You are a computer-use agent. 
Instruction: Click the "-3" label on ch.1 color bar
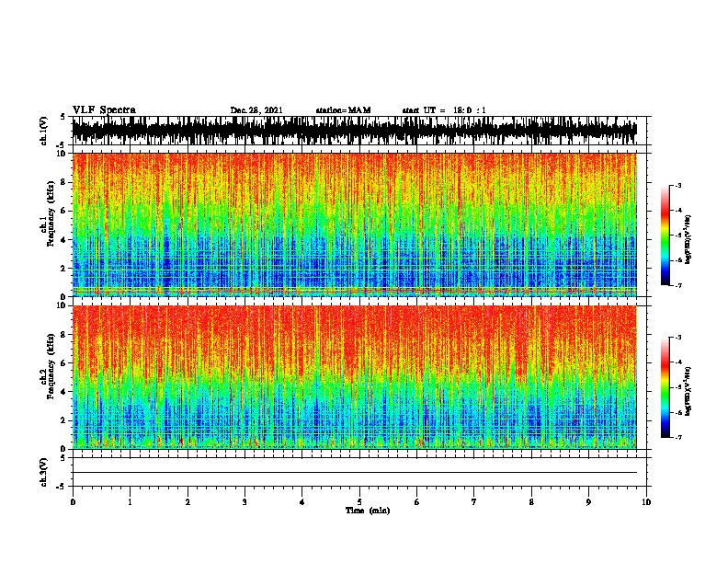(x=677, y=185)
